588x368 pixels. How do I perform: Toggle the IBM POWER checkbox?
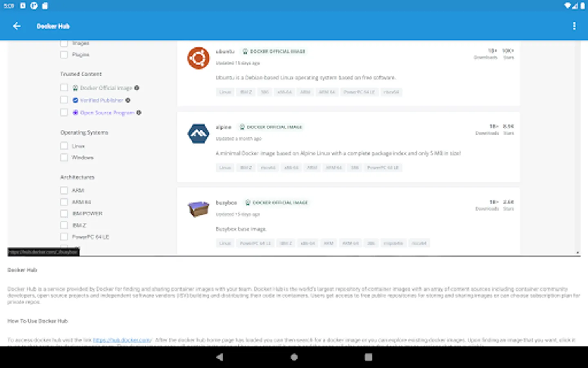(x=64, y=213)
